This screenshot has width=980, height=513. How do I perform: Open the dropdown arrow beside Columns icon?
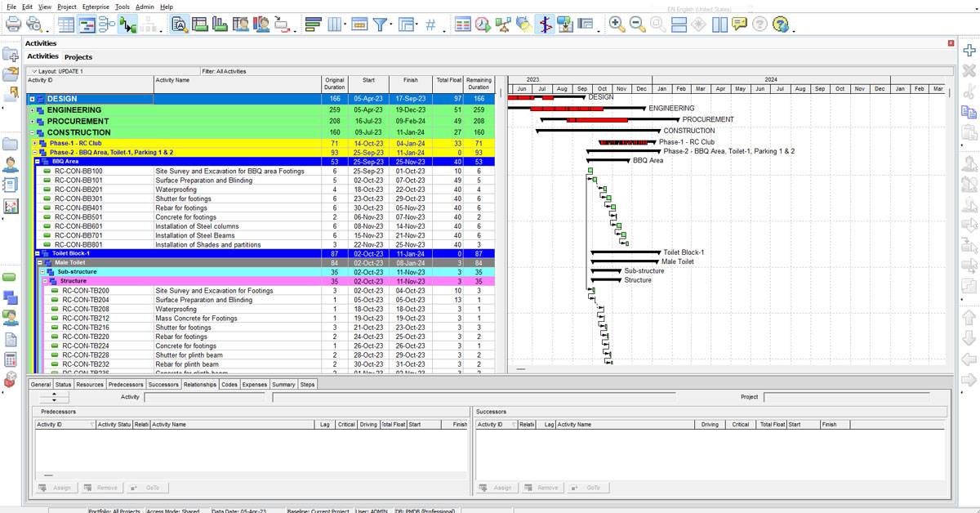pyautogui.click(x=345, y=25)
